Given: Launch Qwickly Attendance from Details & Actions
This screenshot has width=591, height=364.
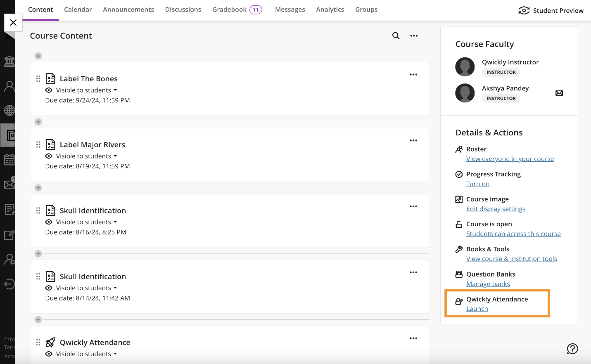Looking at the screenshot, I should click(x=477, y=309).
